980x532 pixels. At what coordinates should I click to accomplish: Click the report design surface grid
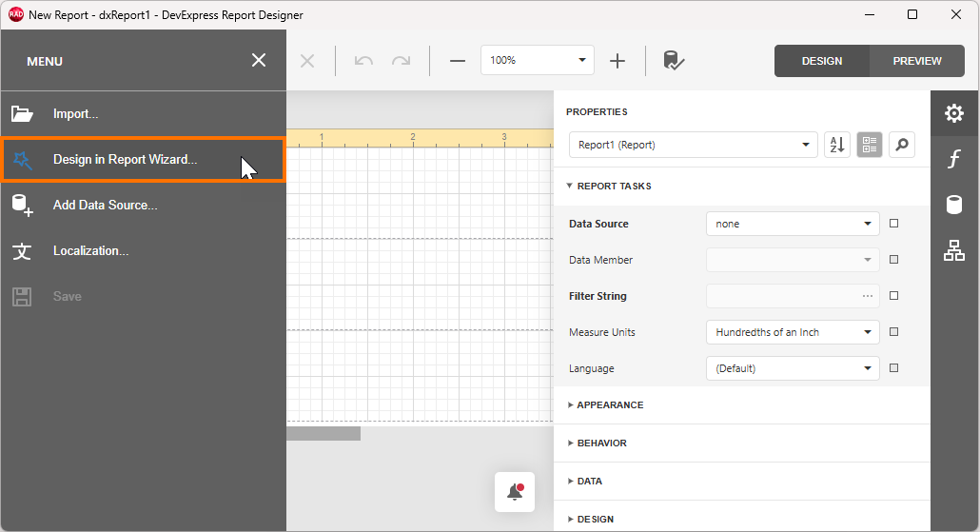tap(420, 285)
